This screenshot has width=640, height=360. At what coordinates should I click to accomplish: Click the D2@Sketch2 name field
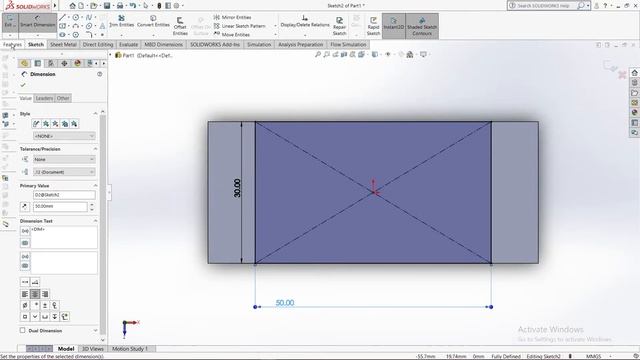[64, 195]
